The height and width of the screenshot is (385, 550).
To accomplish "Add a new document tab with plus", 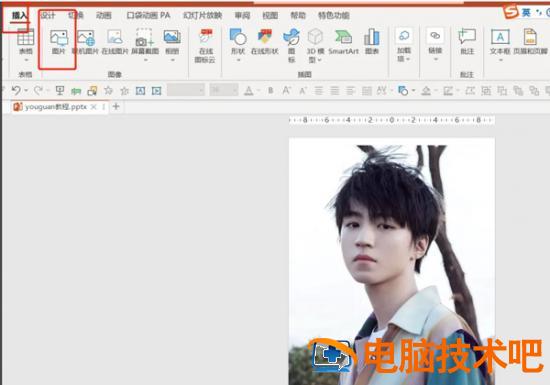I will [x=116, y=106].
